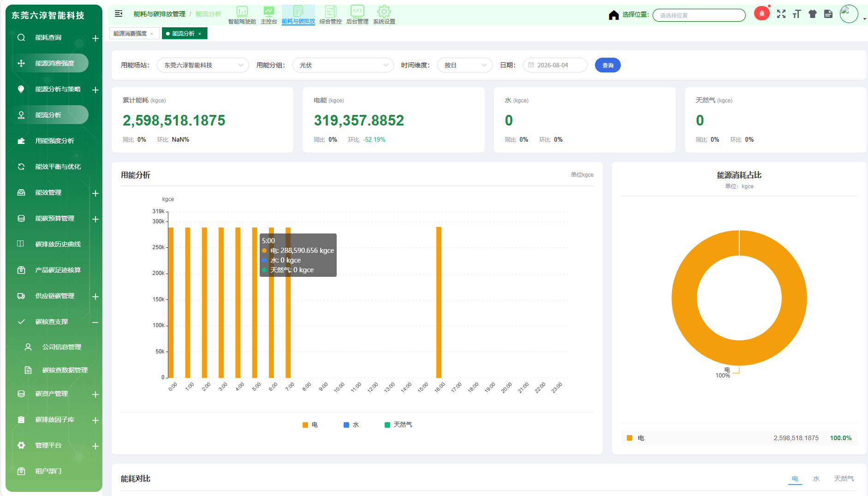The width and height of the screenshot is (868, 496).
Task: Click the 管理平台 gear icon in sidebar
Action: (21, 445)
